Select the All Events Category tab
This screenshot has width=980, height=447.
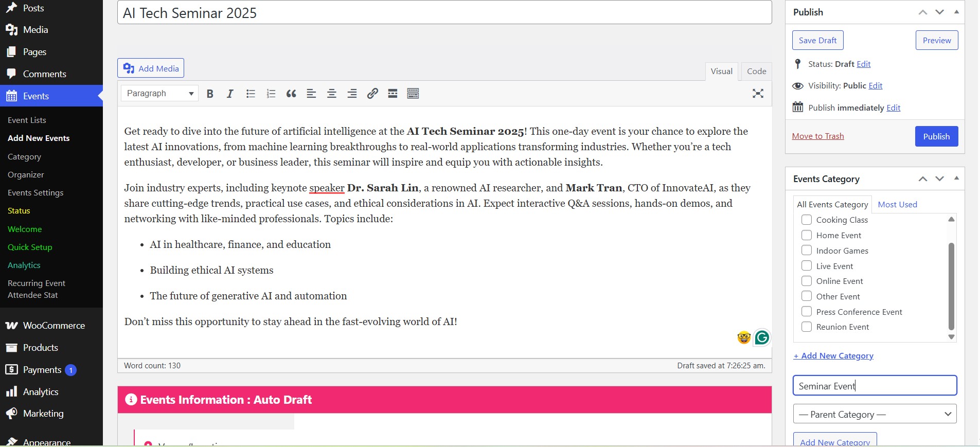pyautogui.click(x=832, y=204)
